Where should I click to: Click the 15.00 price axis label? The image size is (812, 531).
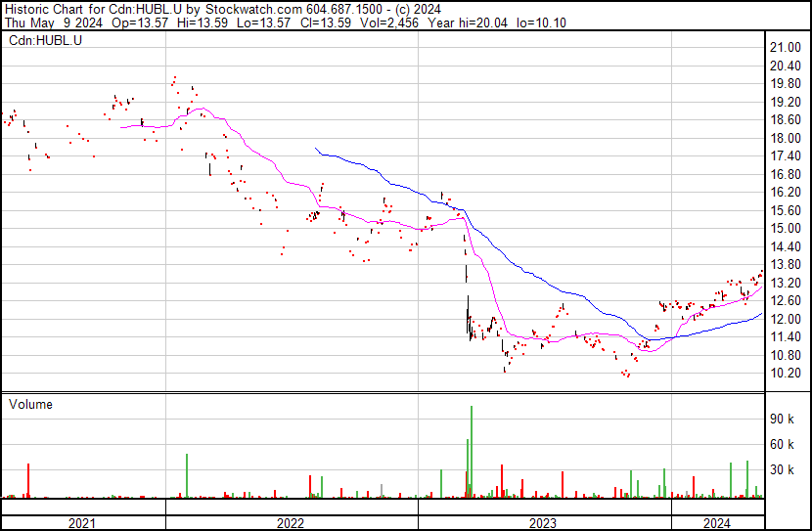(x=785, y=228)
